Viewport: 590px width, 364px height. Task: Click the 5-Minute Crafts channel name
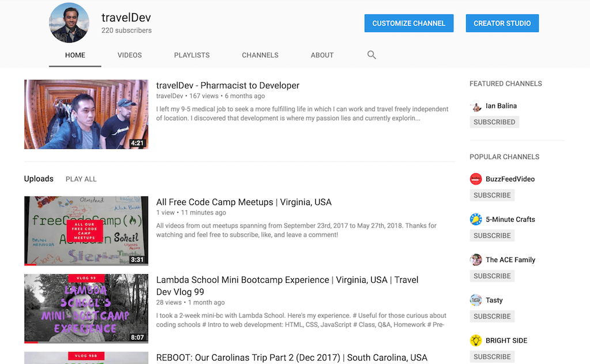click(510, 219)
